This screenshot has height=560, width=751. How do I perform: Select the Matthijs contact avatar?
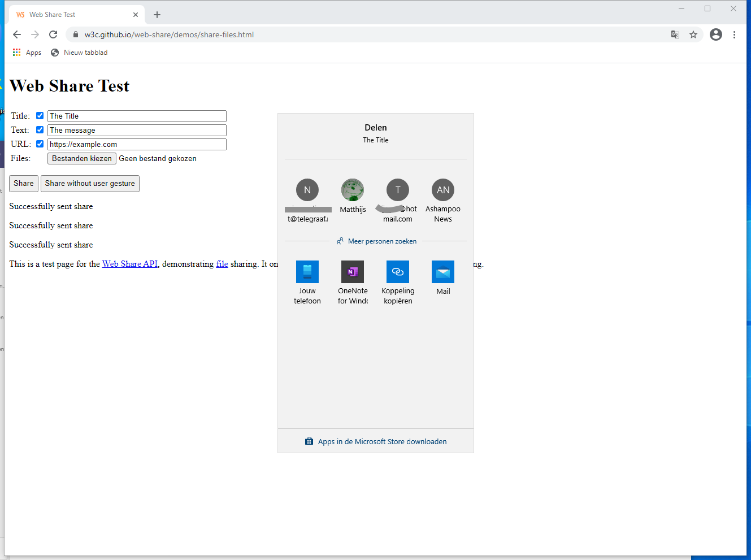pos(353,190)
